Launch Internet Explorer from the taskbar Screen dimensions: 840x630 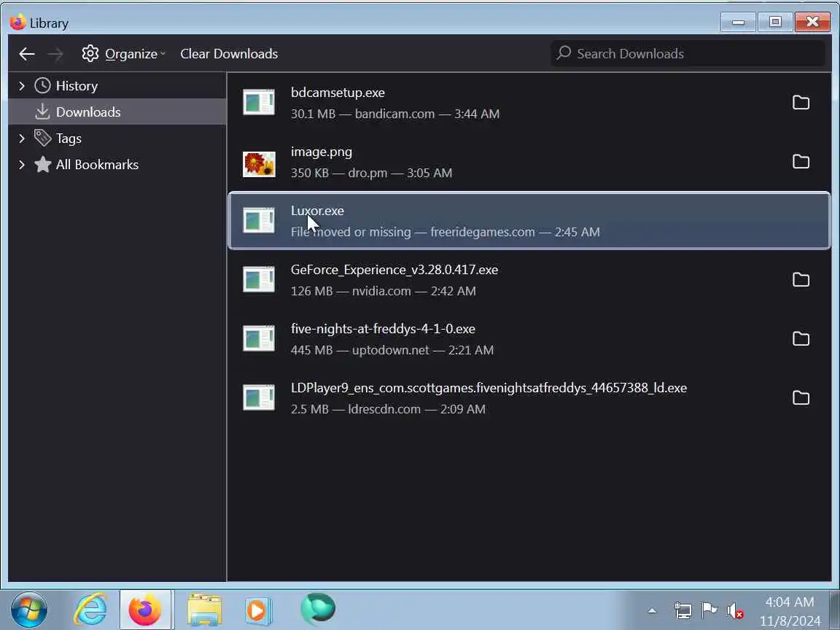click(x=90, y=610)
